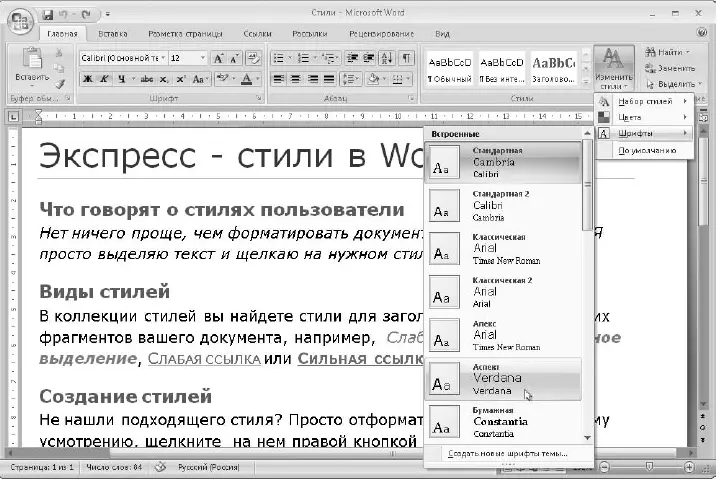The height and width of the screenshot is (481, 717).
Task: Center the paragraph text
Action: click(295, 80)
